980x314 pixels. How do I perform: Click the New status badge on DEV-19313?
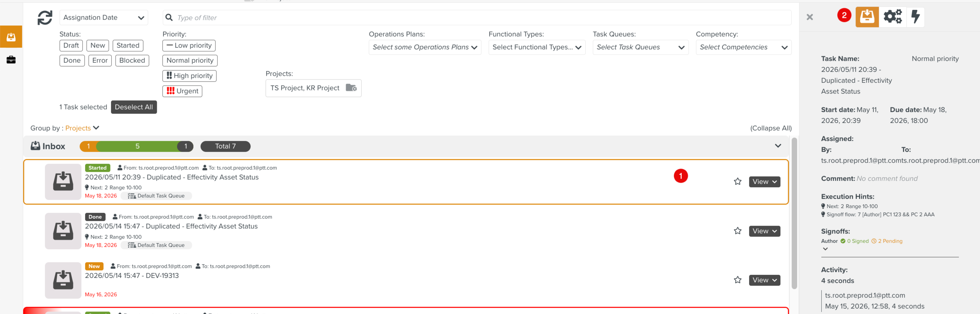point(94,266)
